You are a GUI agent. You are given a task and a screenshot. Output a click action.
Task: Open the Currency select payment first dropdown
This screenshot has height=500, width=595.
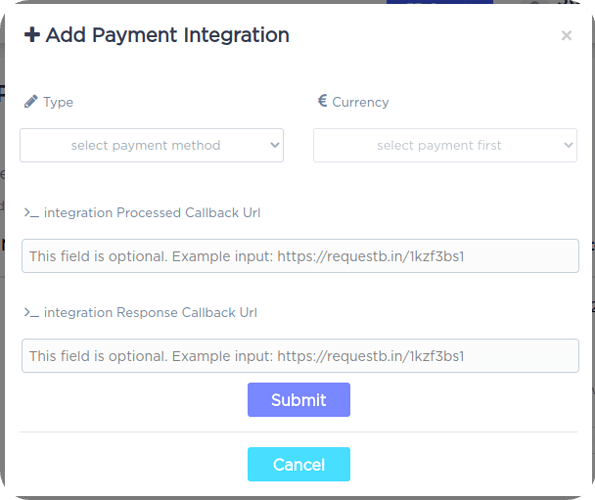(x=445, y=145)
